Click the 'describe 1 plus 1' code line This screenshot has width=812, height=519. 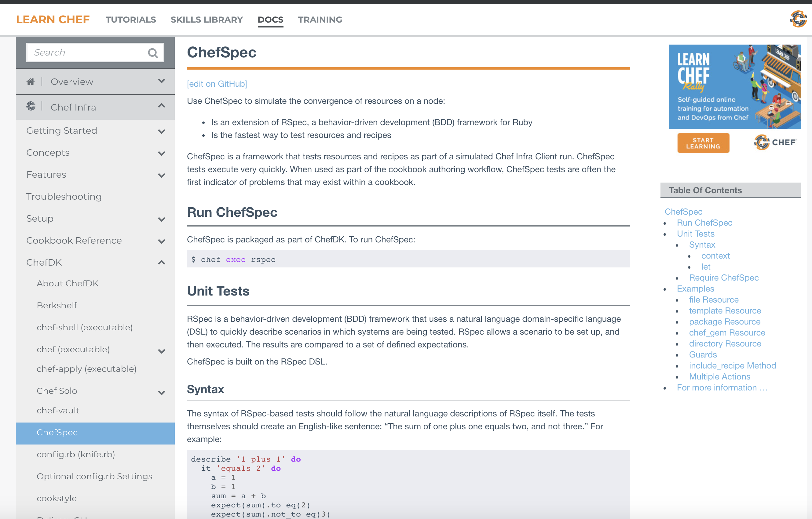[x=246, y=459]
